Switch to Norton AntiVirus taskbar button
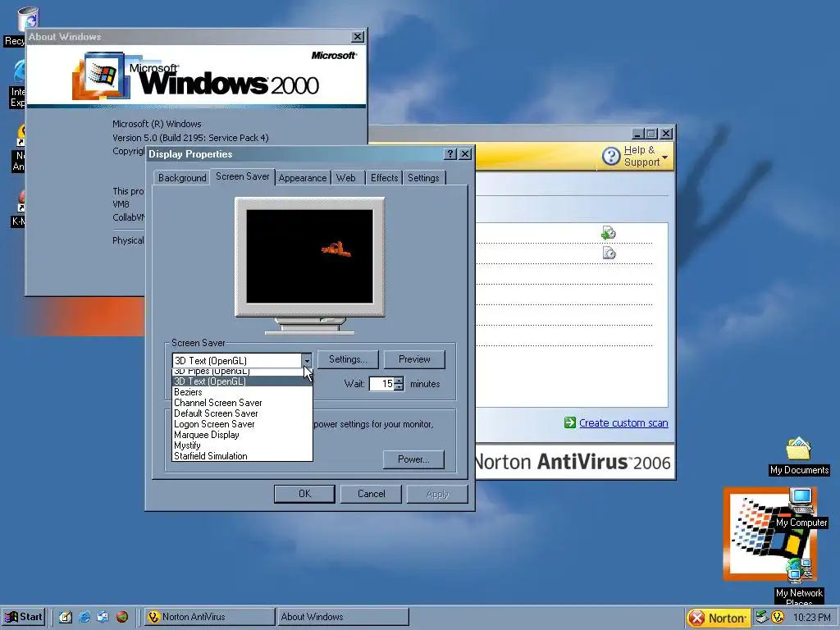 point(209,617)
